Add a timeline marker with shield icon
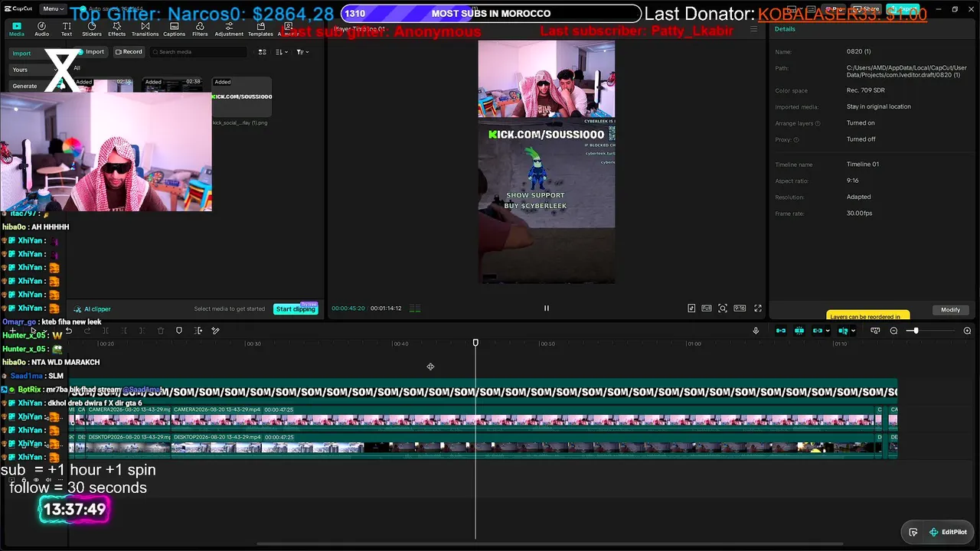This screenshot has width=980, height=551. click(179, 331)
